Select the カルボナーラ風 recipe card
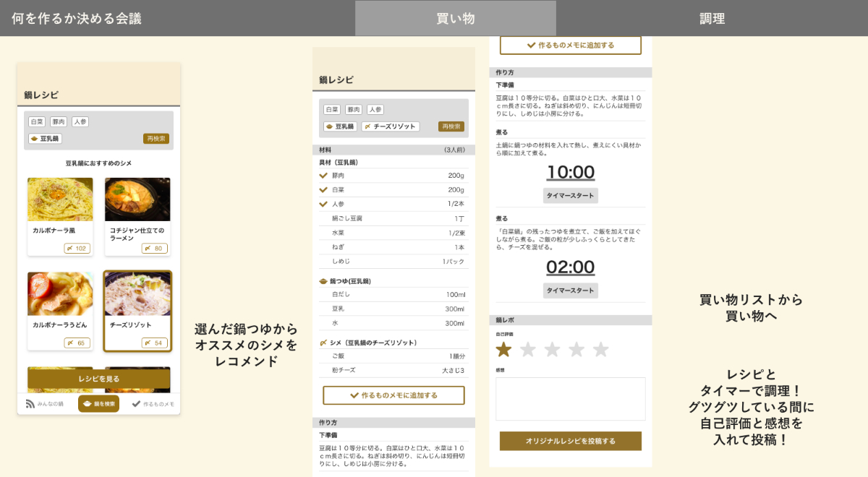The image size is (868, 477). [60, 216]
